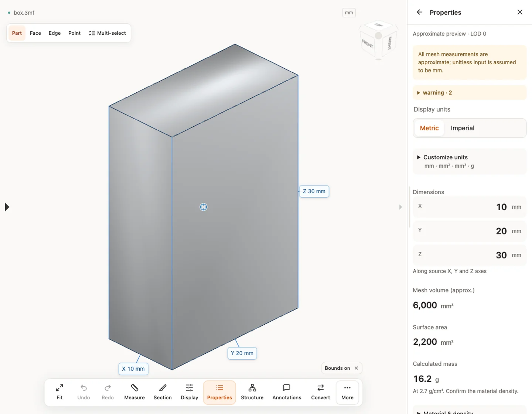
Task: Toggle Multi-select mode
Action: tap(108, 33)
